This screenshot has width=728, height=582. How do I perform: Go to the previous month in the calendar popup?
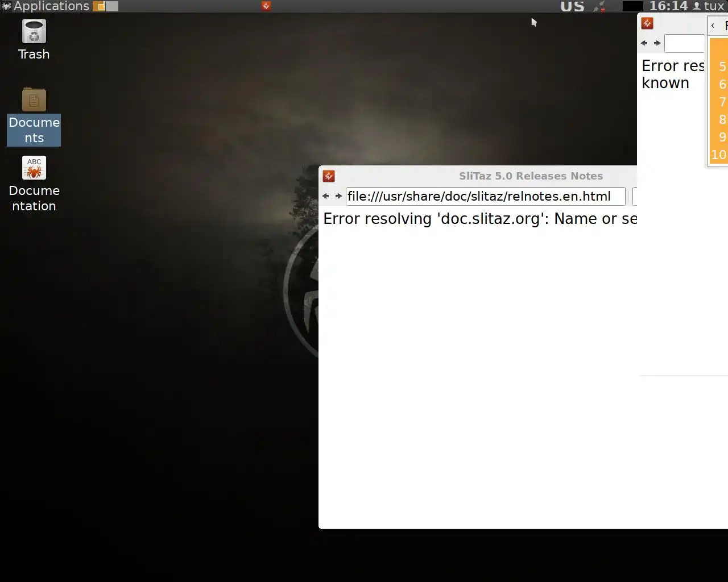point(713,26)
